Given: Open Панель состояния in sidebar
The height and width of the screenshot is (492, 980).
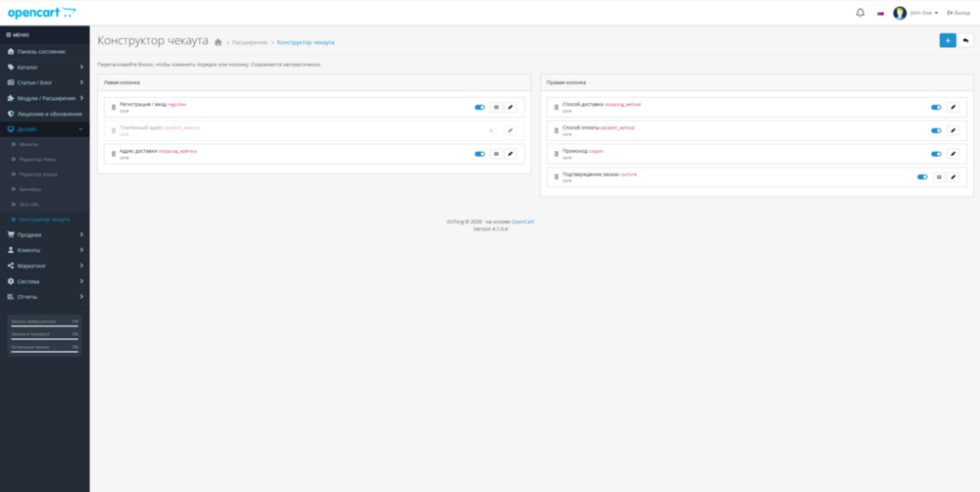Looking at the screenshot, I should point(45,51).
